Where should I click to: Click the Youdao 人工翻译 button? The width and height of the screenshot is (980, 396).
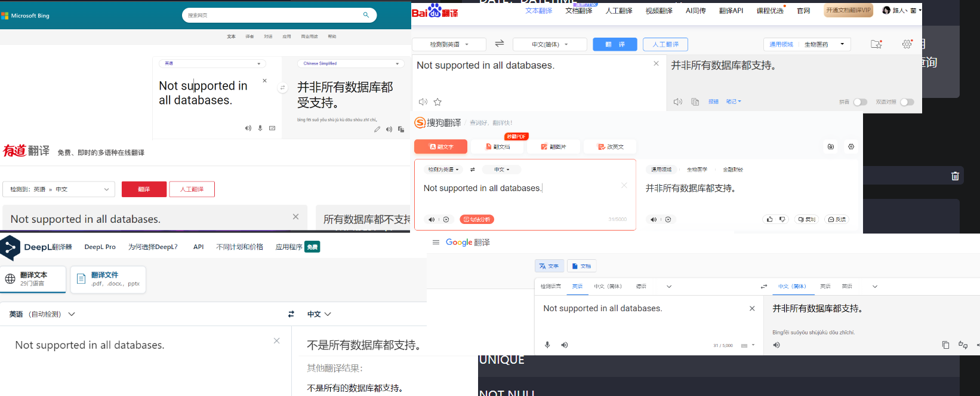click(x=192, y=189)
